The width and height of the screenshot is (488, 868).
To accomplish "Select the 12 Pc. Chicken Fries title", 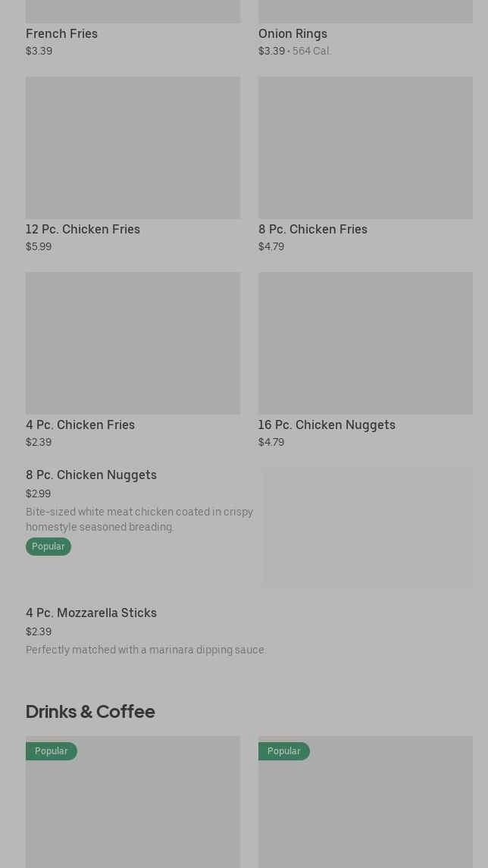I will (x=83, y=229).
